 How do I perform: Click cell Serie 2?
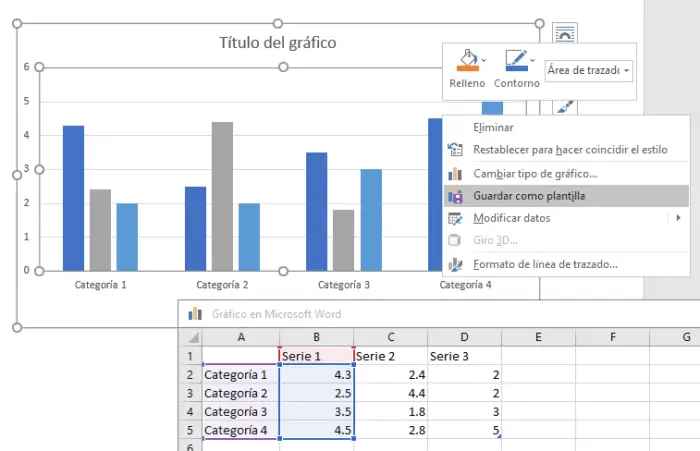pos(391,356)
